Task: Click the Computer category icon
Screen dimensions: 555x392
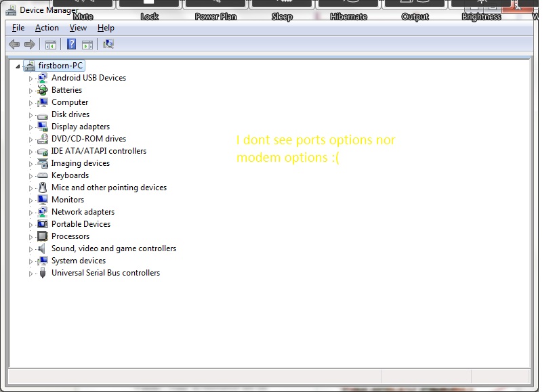Action: 43,102
